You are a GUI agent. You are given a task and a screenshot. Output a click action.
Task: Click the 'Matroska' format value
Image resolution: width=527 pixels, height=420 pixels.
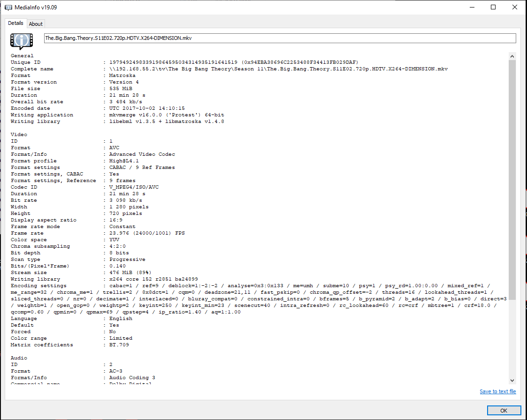point(122,76)
